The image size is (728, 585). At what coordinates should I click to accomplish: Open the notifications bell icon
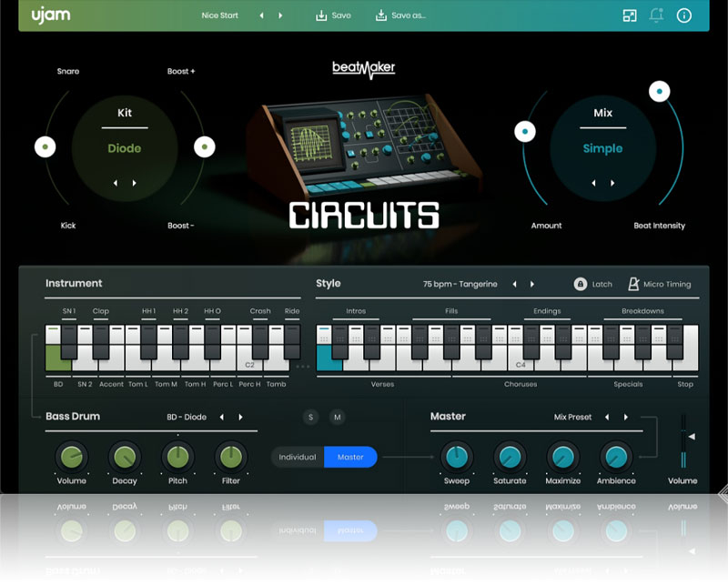coord(656,15)
